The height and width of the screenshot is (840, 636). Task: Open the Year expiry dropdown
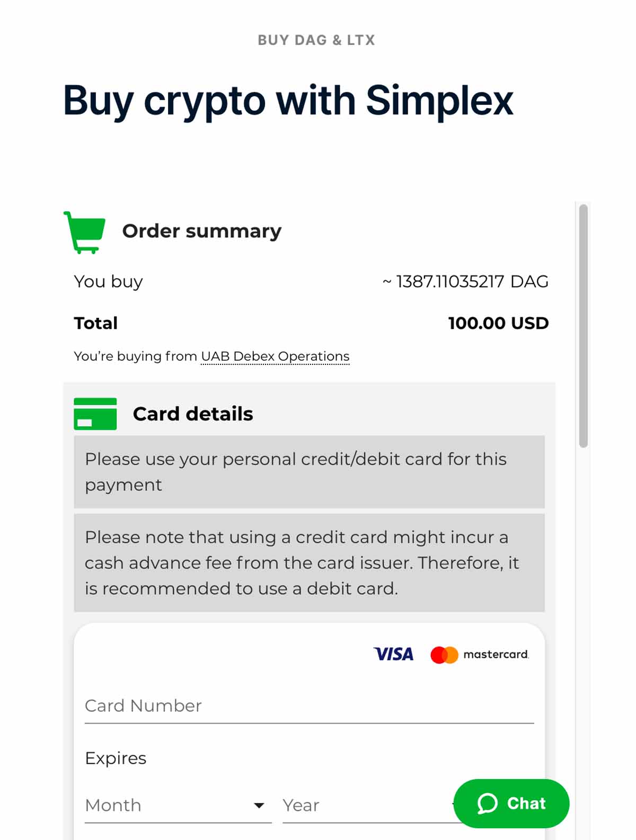pos(366,805)
